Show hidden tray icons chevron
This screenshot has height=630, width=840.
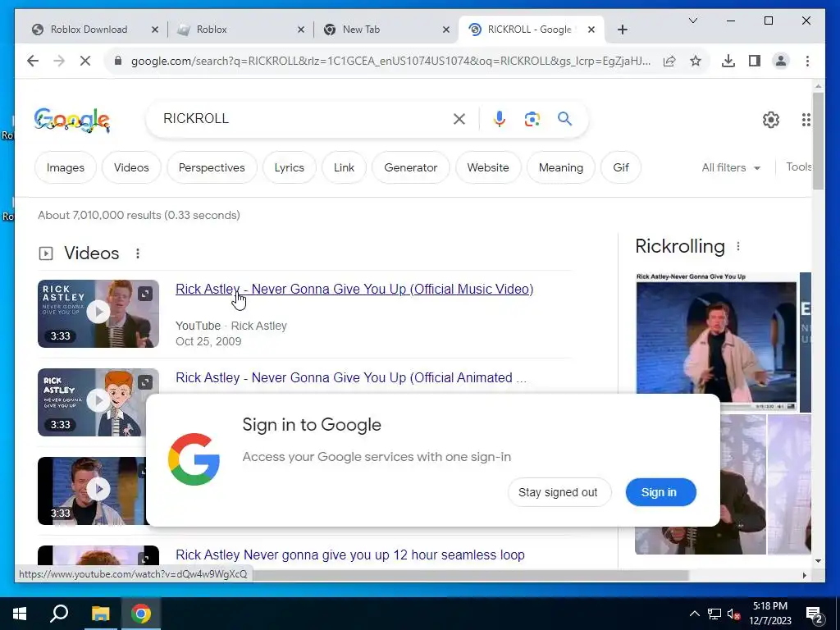click(694, 614)
